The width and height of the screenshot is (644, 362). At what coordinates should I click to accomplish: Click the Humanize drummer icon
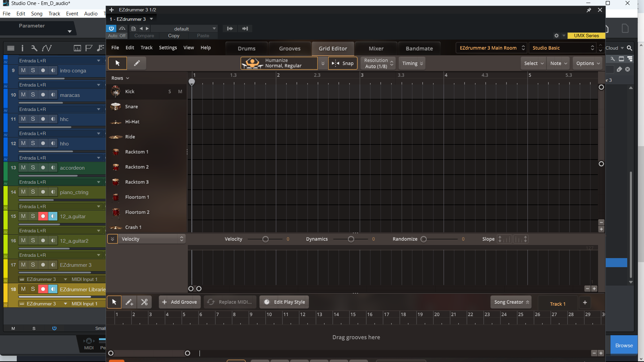(252, 63)
